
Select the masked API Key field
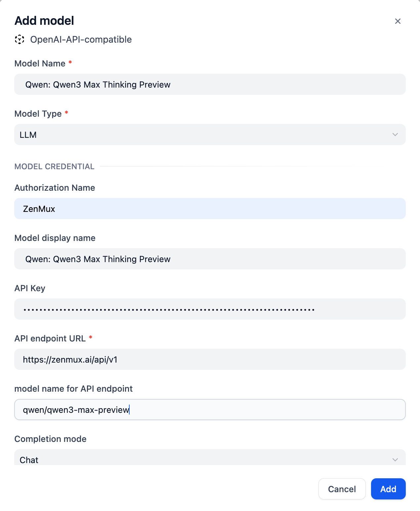(210, 309)
